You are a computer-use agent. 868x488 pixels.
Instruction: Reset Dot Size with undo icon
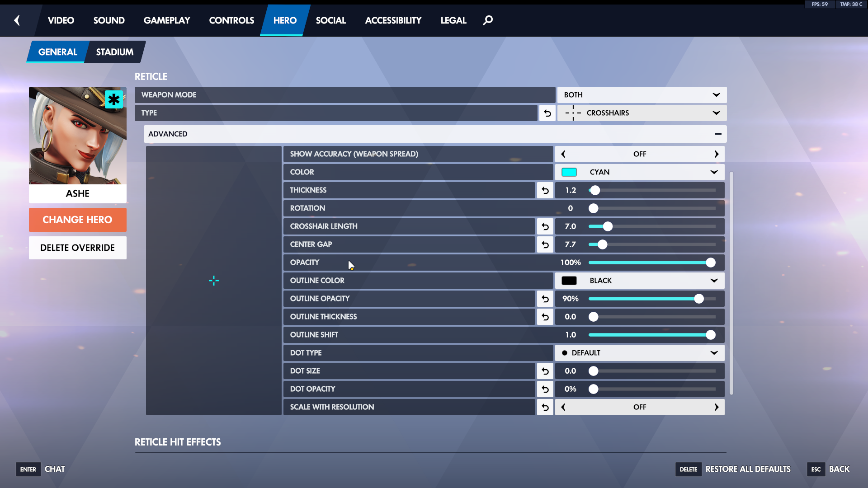[545, 371]
